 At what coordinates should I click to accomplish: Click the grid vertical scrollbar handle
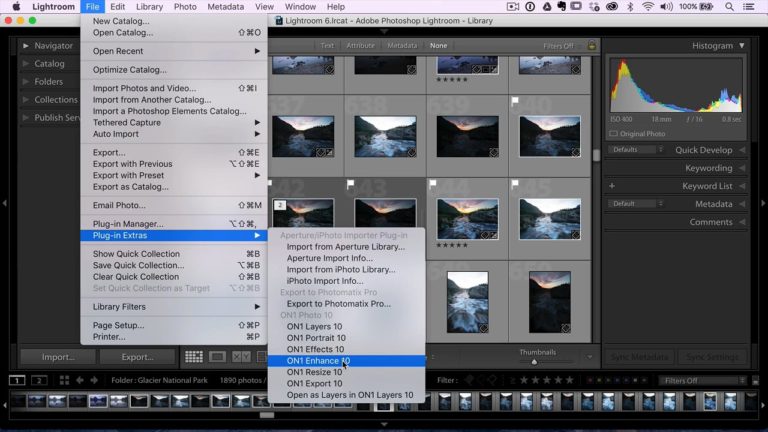(x=596, y=155)
